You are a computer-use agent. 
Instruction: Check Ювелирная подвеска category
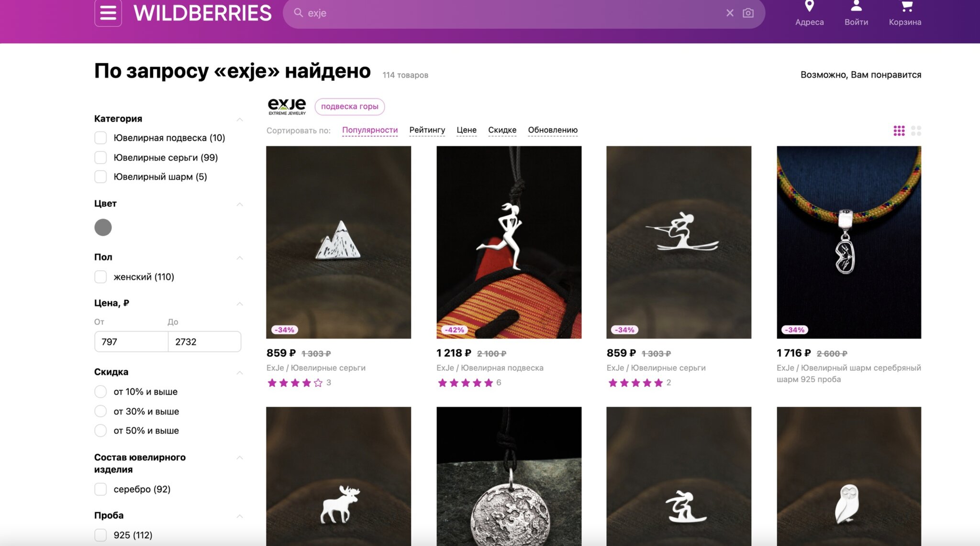[x=100, y=138]
